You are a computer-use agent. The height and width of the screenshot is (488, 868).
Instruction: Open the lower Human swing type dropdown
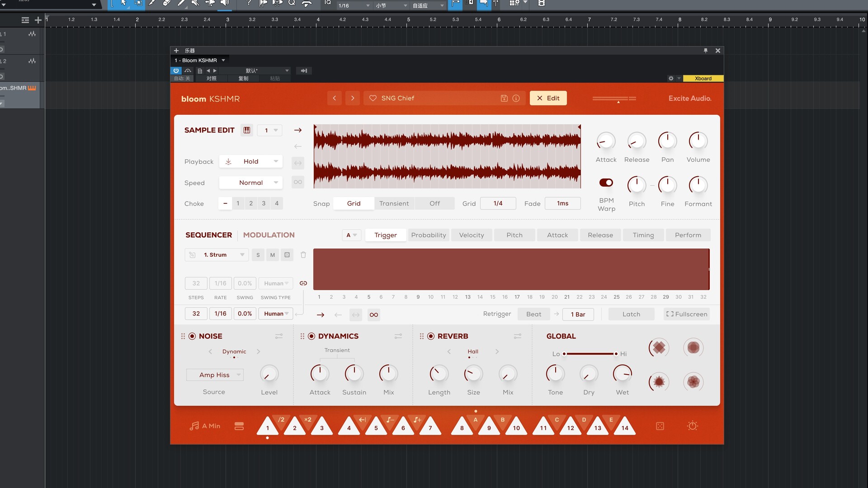[x=276, y=314]
